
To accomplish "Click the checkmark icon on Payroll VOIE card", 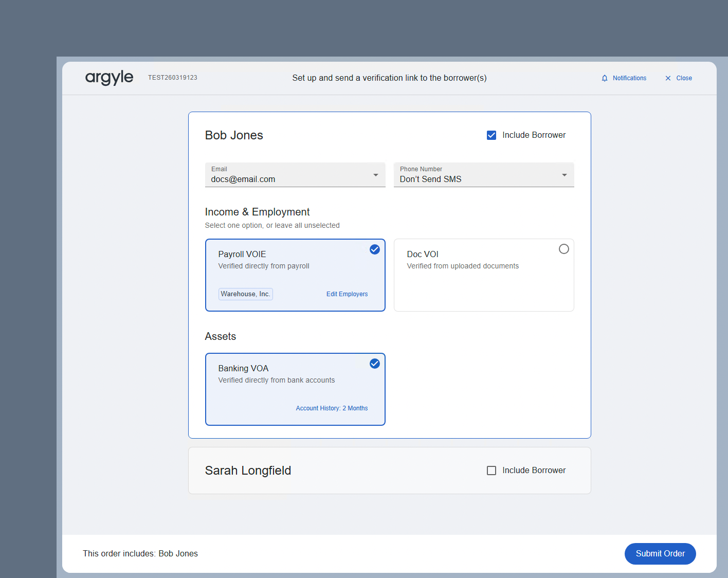I will click(374, 249).
